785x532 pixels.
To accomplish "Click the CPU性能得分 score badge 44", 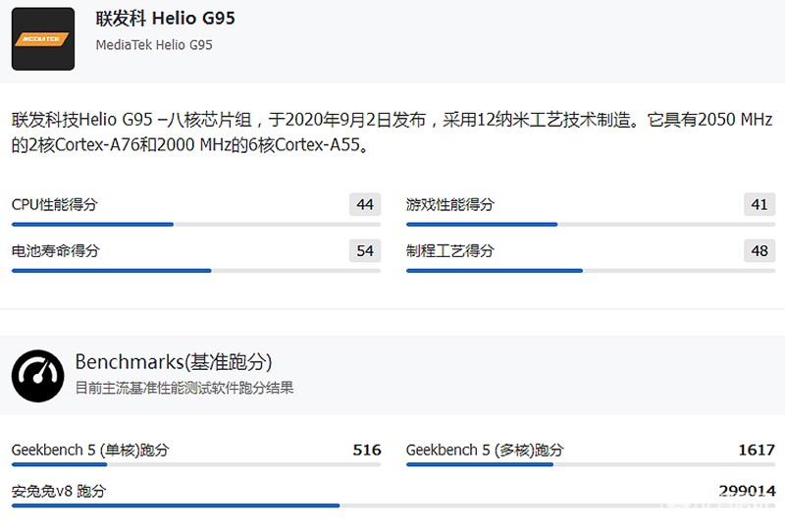I will 365,204.
